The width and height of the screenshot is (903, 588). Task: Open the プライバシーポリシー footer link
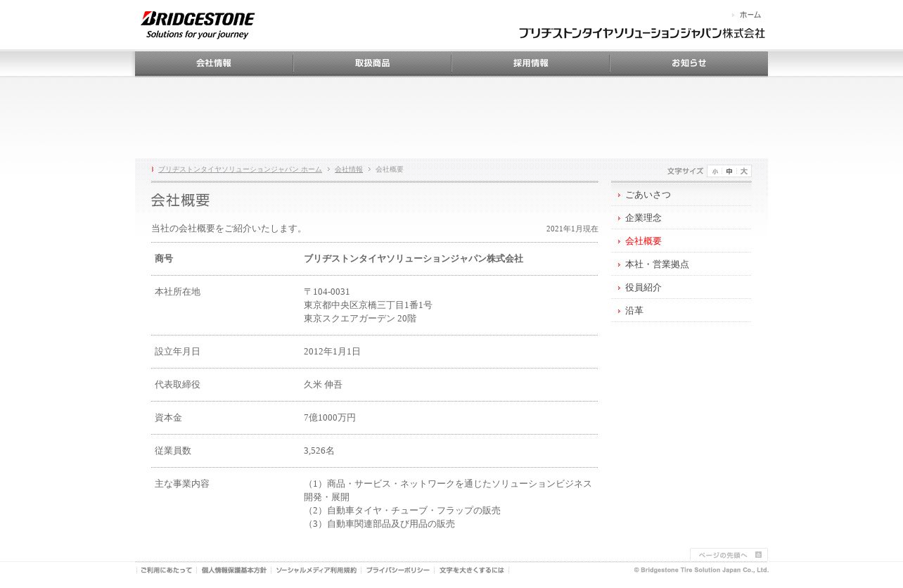[397, 570]
